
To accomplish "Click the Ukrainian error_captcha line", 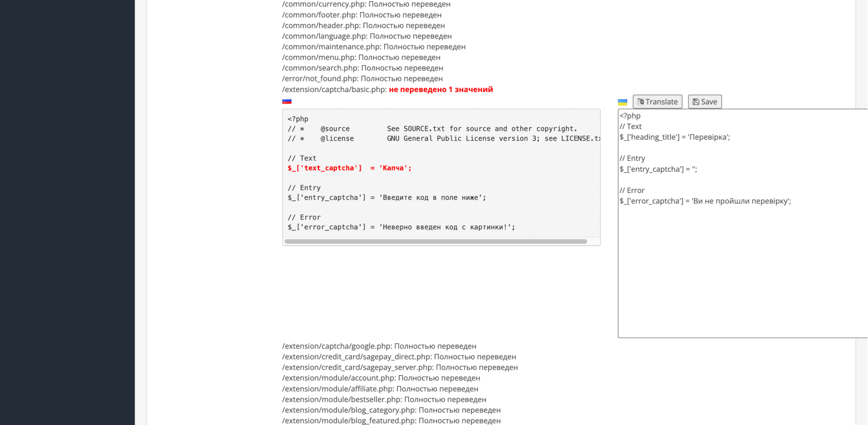I will (705, 201).
